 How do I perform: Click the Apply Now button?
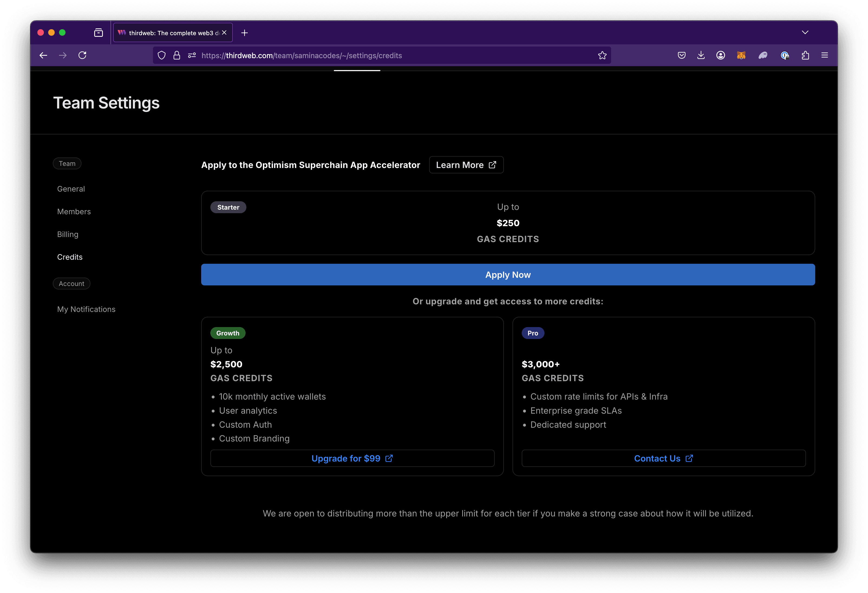point(508,275)
